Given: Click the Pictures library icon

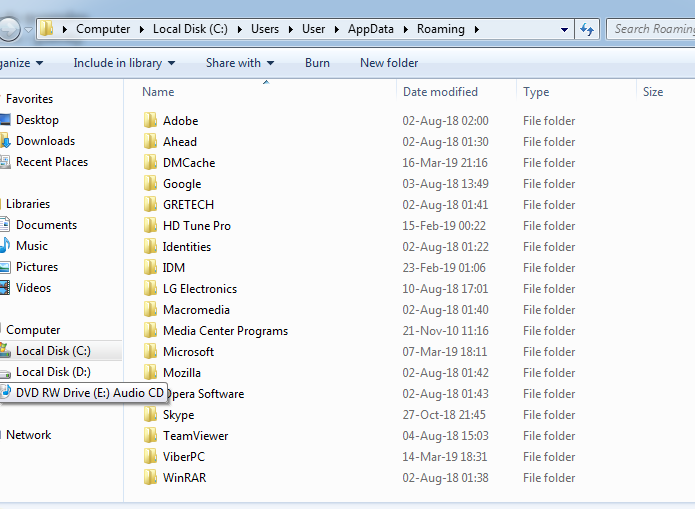Looking at the screenshot, I should pyautogui.click(x=5, y=267).
